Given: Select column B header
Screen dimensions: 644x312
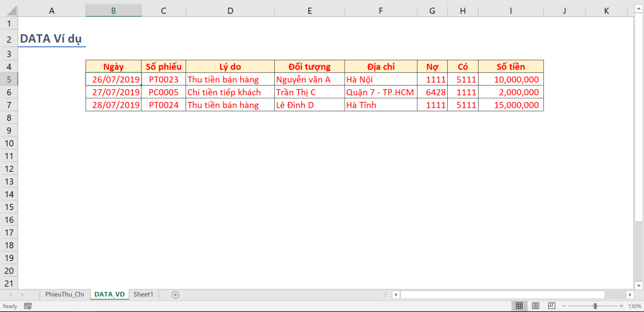Looking at the screenshot, I should (x=113, y=11).
